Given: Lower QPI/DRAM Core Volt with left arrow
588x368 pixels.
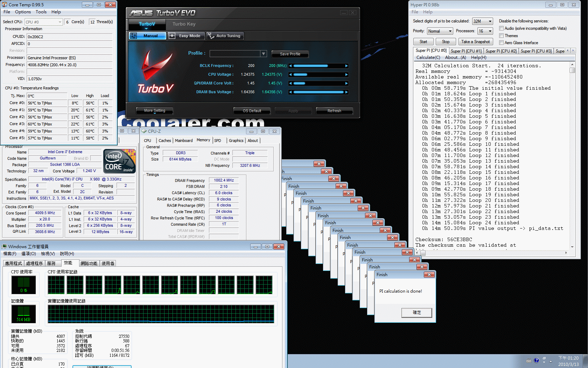Looking at the screenshot, I should pos(290,83).
